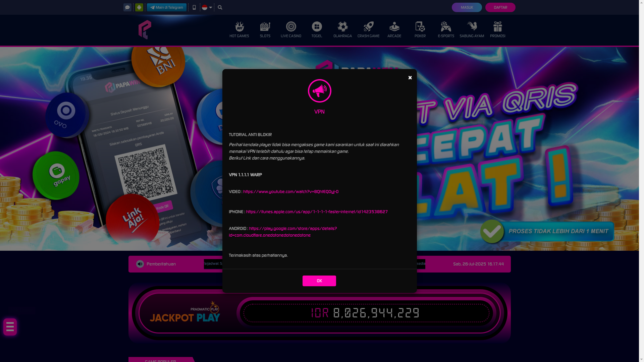This screenshot has height=362, width=644.
Task: Open the live chat icon
Action: click(x=127, y=7)
